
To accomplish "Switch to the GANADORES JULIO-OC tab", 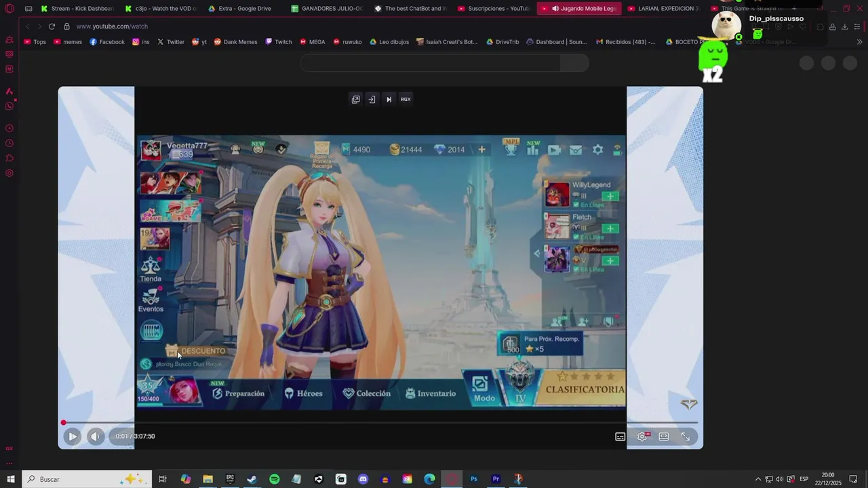I will pos(328,9).
